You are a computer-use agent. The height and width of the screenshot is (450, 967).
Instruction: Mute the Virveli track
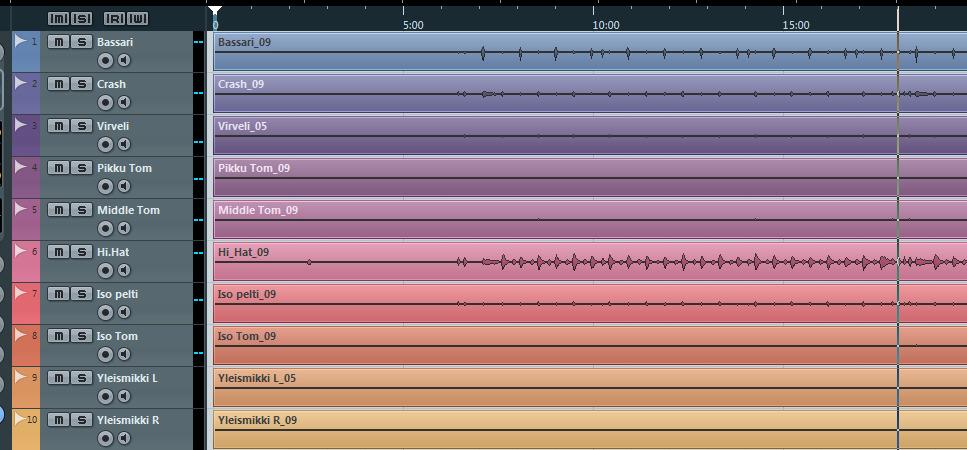tap(59, 126)
